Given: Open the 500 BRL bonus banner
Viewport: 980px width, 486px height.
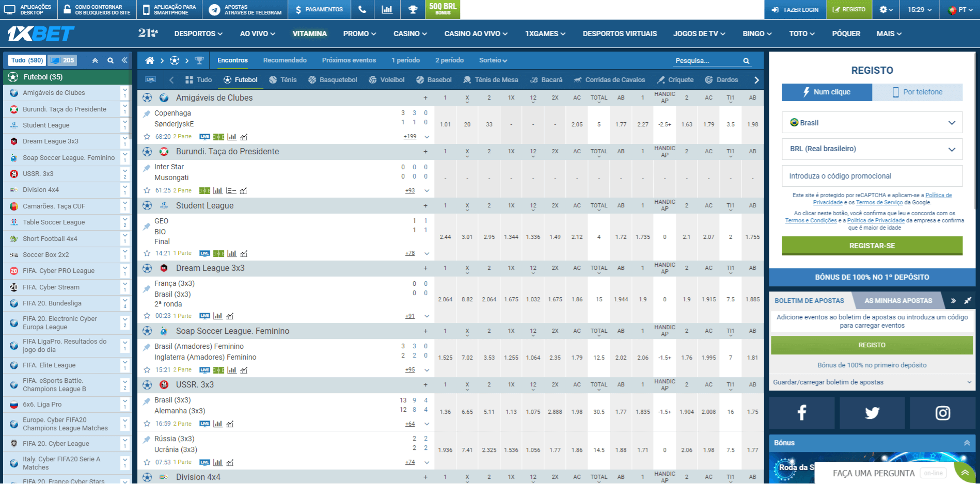Looking at the screenshot, I should [x=442, y=9].
